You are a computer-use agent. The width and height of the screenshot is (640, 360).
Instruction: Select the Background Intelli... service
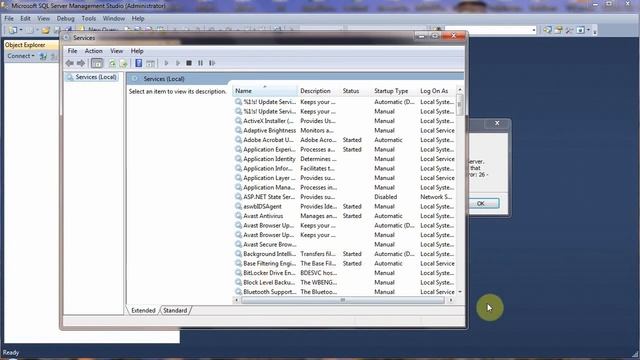345,254
